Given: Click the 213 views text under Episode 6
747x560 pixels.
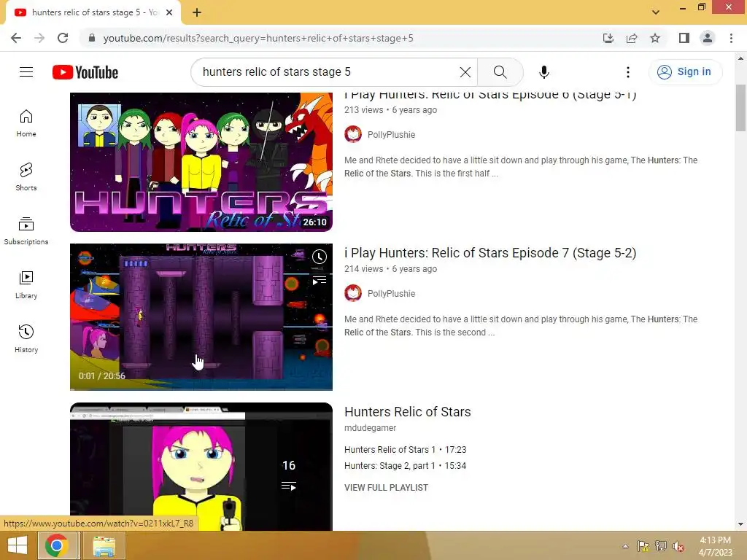Looking at the screenshot, I should pos(363,110).
